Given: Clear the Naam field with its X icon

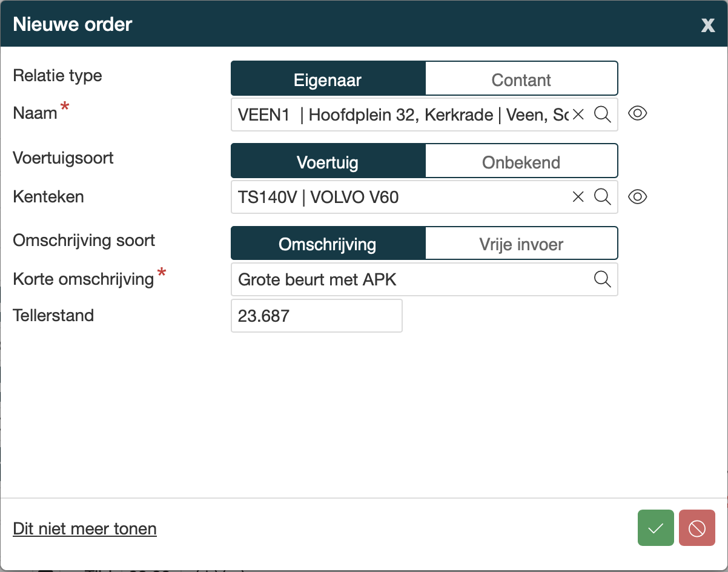Looking at the screenshot, I should pyautogui.click(x=578, y=114).
